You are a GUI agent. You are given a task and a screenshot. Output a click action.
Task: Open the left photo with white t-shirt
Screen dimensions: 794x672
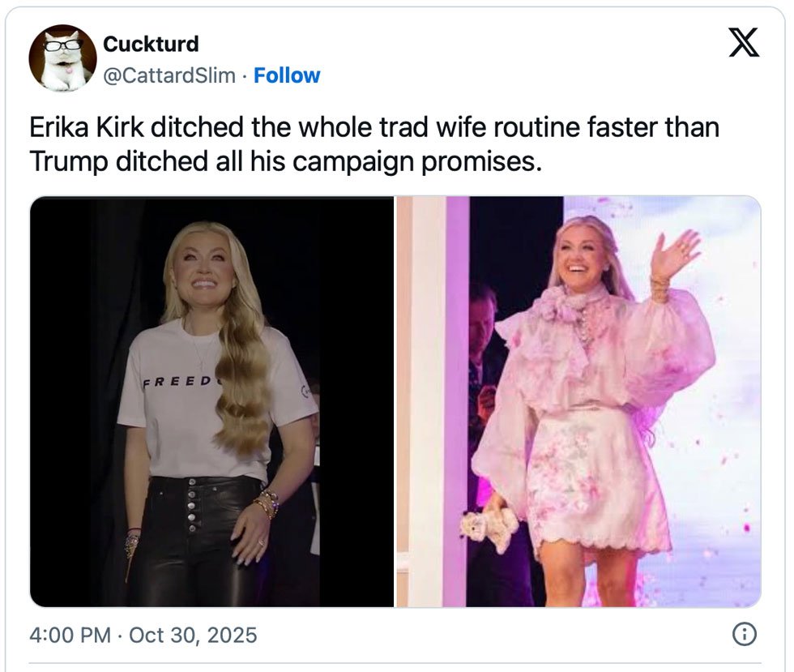tap(212, 401)
